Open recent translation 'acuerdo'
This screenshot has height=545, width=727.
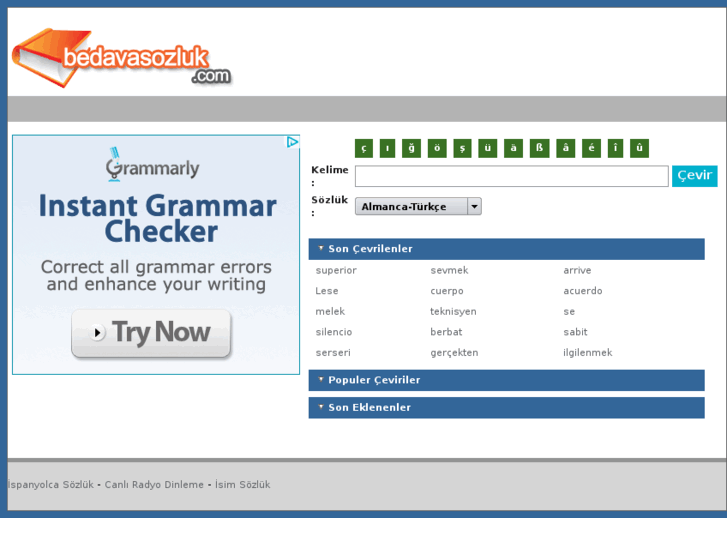[583, 291]
